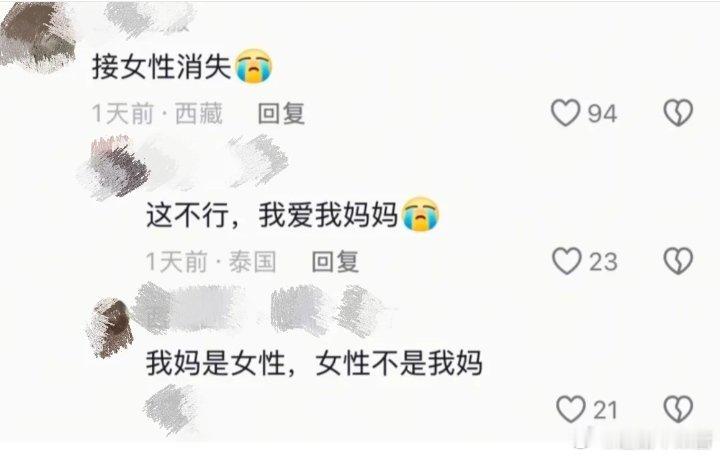Image resolution: width=720 pixels, height=457 pixels.
Task: Open avatar of the 这不行 replier
Action: 115,168
